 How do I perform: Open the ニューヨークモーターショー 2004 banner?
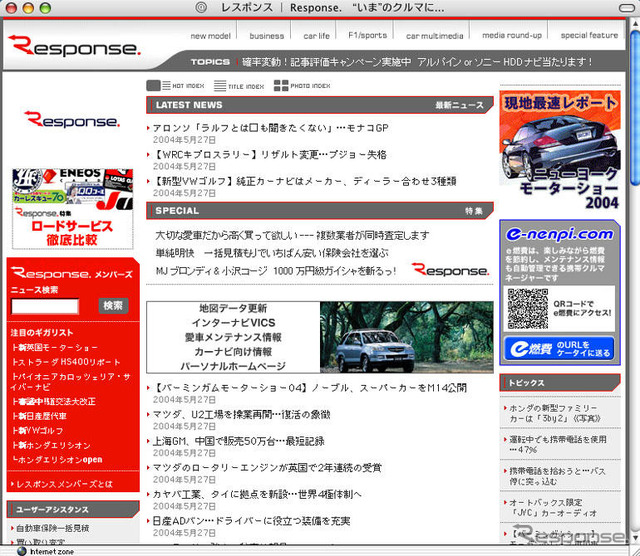pyautogui.click(x=560, y=149)
